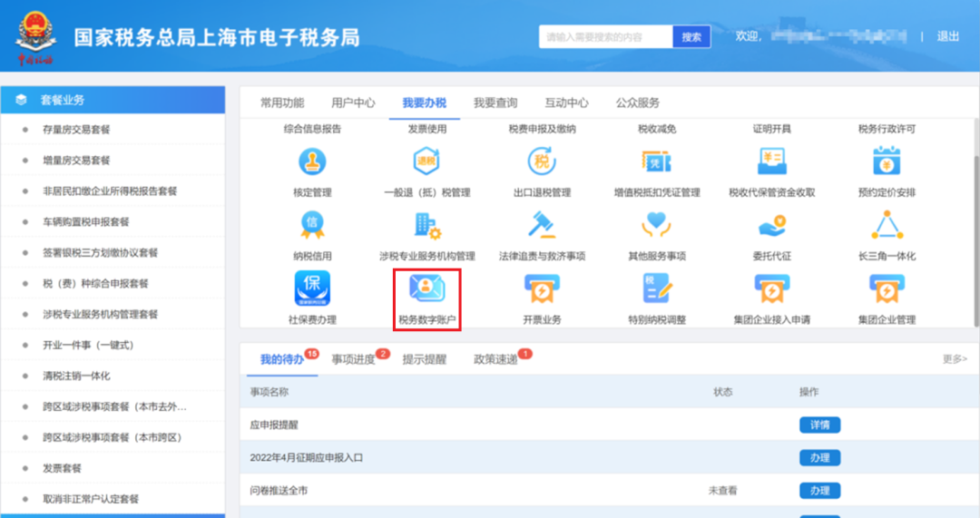This screenshot has width=980, height=518.
Task: Select the 委托代征 icon
Action: click(x=771, y=225)
